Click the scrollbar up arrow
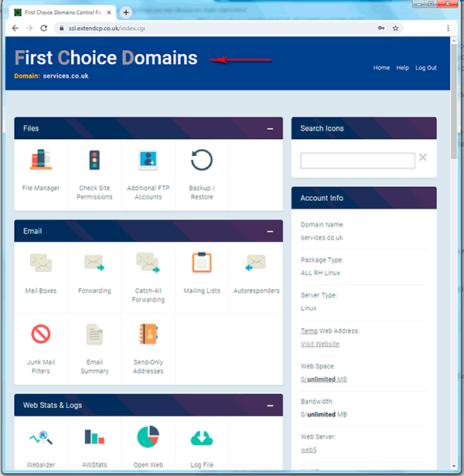Viewport: 464px width, 476px height. click(454, 40)
